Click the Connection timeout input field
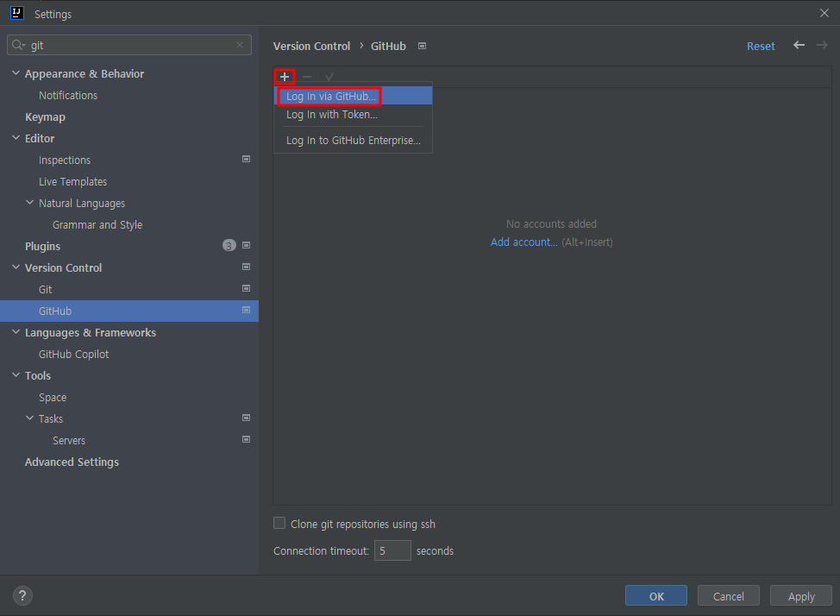 (x=392, y=550)
